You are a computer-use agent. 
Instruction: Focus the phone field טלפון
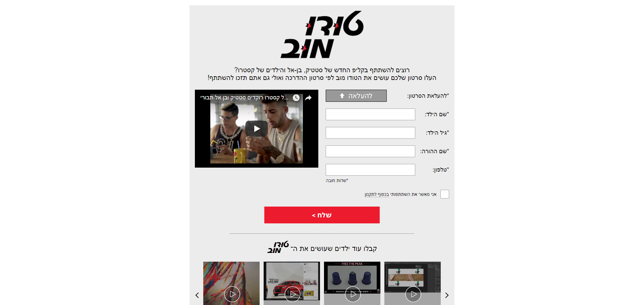pyautogui.click(x=370, y=170)
